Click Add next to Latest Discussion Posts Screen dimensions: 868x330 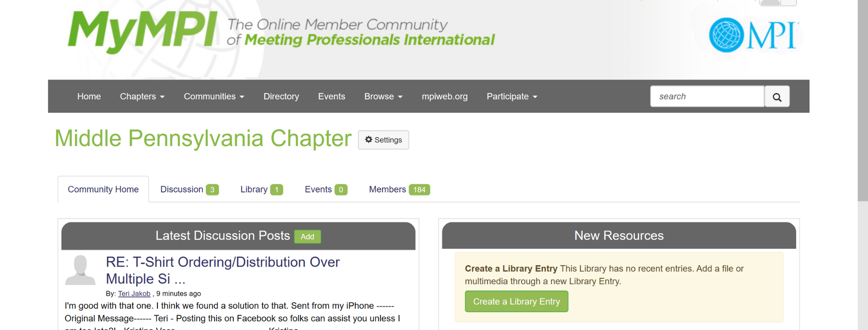[x=307, y=236]
